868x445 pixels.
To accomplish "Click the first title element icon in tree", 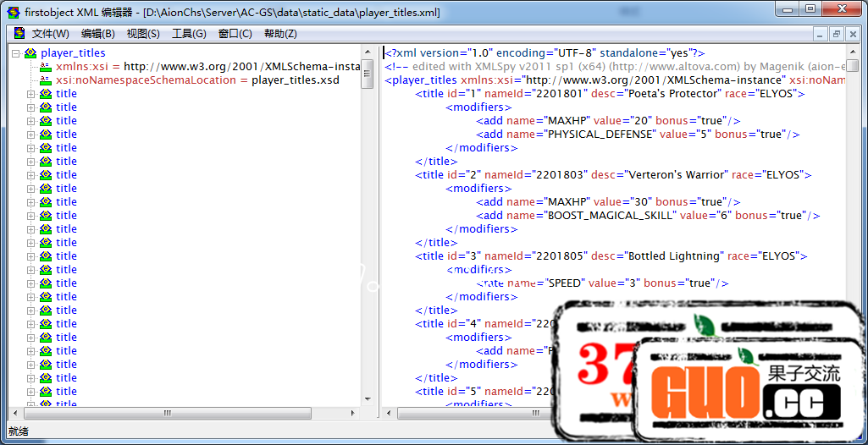I will [x=46, y=94].
